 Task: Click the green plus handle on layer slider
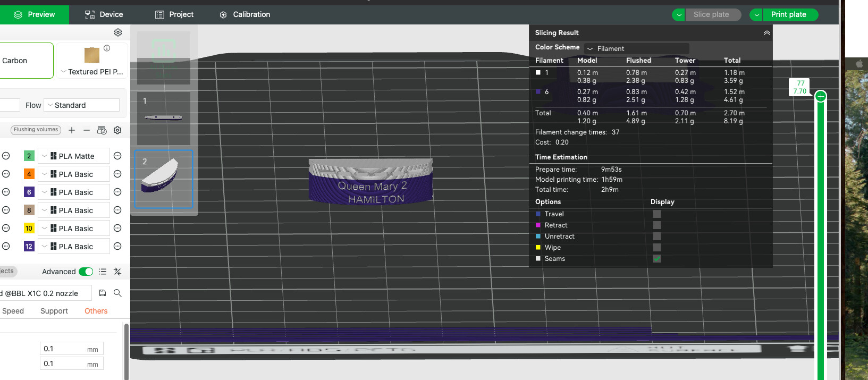pos(821,96)
